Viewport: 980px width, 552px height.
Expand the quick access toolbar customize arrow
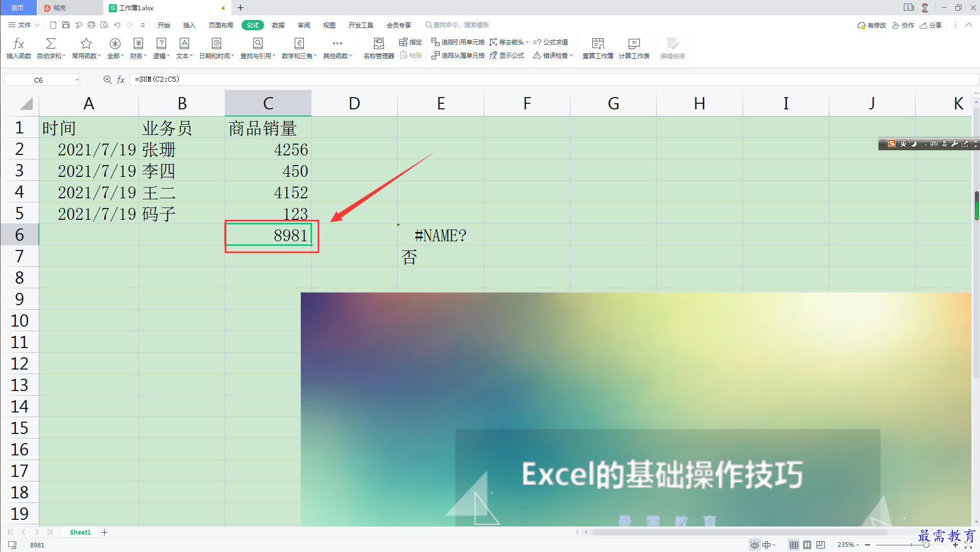(142, 25)
